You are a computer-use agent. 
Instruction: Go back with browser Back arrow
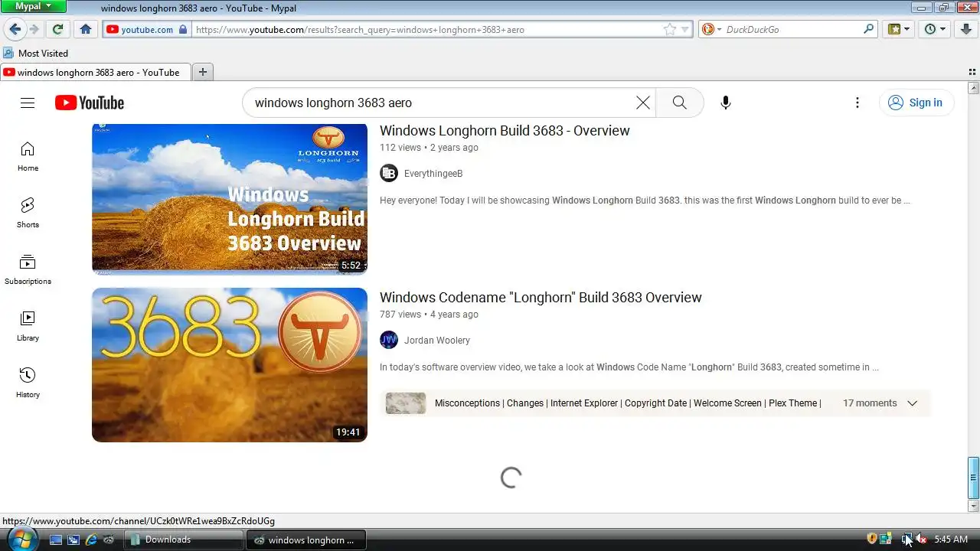pyautogui.click(x=14, y=29)
